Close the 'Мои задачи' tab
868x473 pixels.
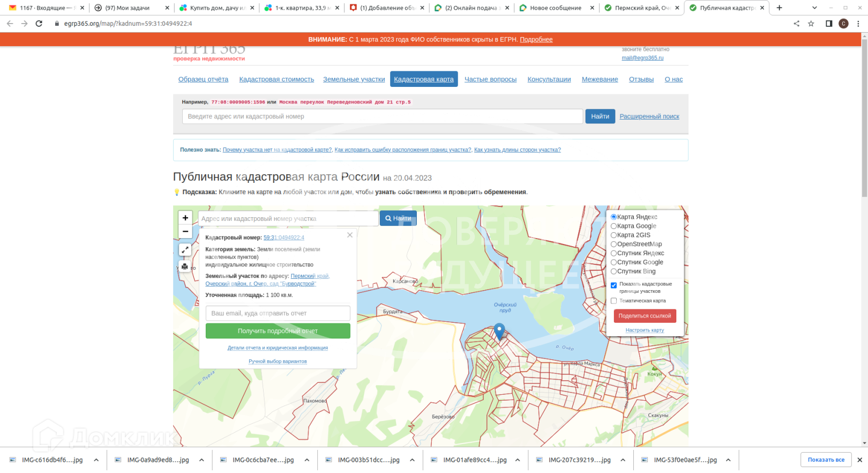pos(167,8)
